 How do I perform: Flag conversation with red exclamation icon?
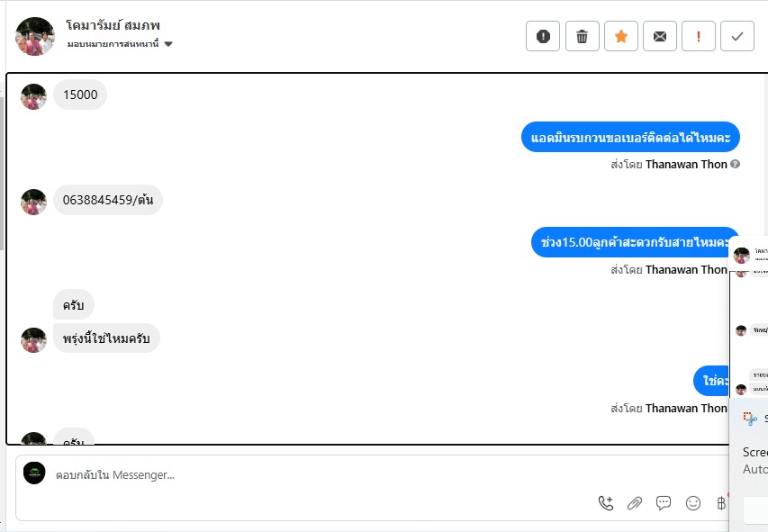[x=699, y=36]
